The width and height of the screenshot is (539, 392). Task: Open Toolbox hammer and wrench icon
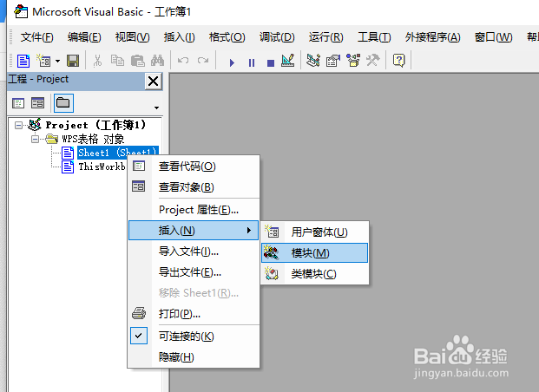click(x=372, y=61)
